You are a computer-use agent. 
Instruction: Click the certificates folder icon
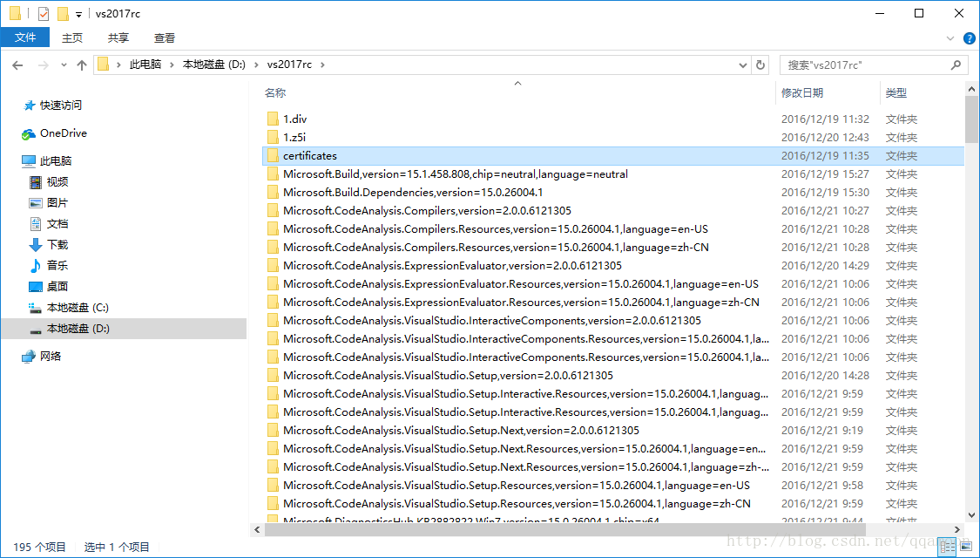pos(273,156)
